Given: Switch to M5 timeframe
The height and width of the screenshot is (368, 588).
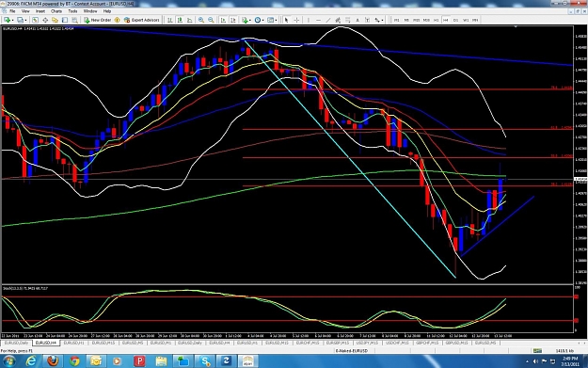Looking at the screenshot, I should pos(406,20).
